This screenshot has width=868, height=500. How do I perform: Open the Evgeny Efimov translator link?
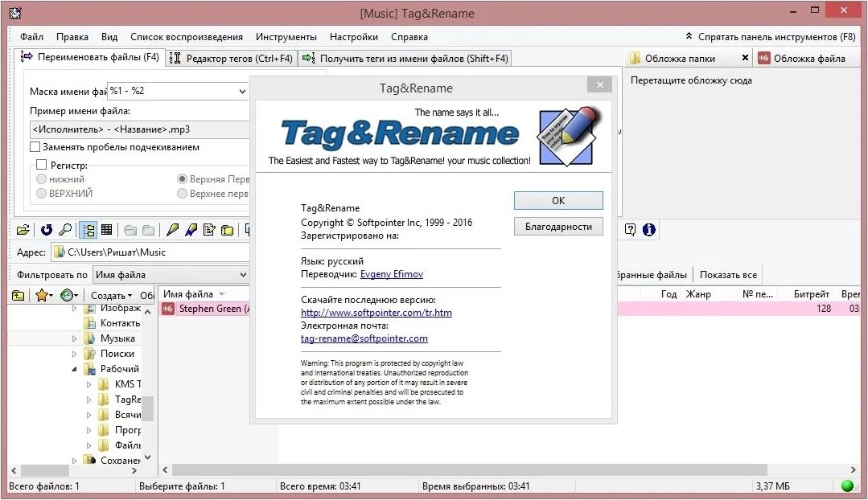coord(392,274)
